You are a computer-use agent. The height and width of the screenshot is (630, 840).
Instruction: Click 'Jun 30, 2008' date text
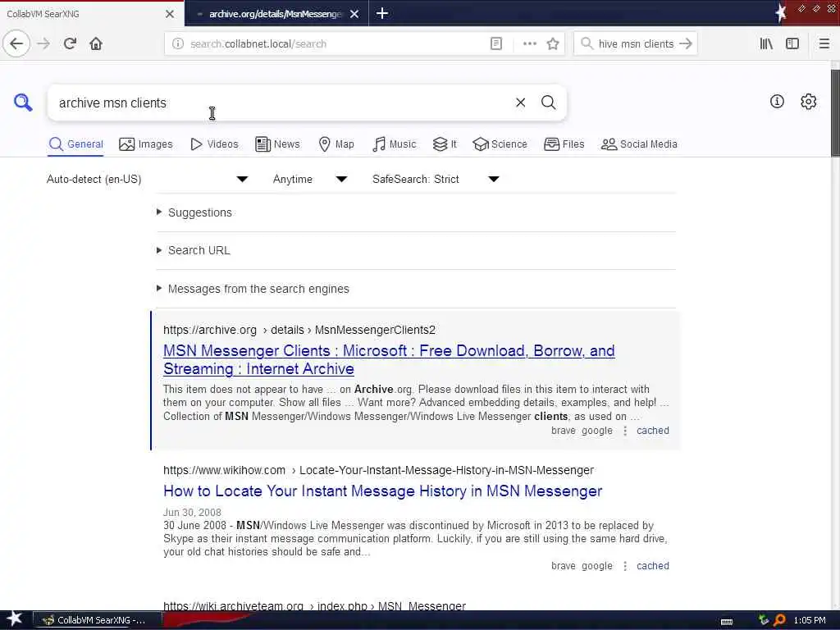point(192,512)
